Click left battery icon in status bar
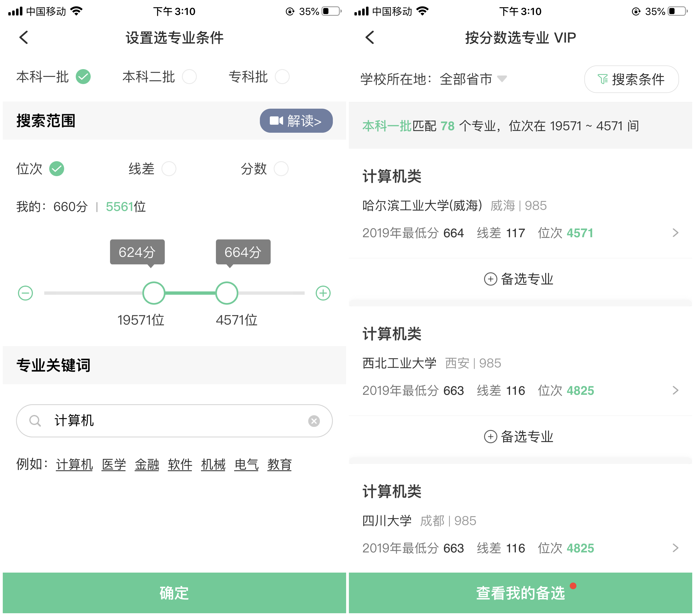The image size is (695, 616). click(x=331, y=11)
